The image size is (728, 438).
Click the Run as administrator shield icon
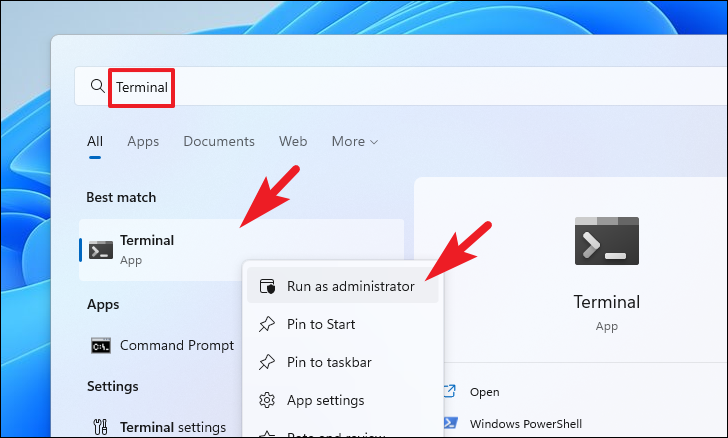coord(267,286)
